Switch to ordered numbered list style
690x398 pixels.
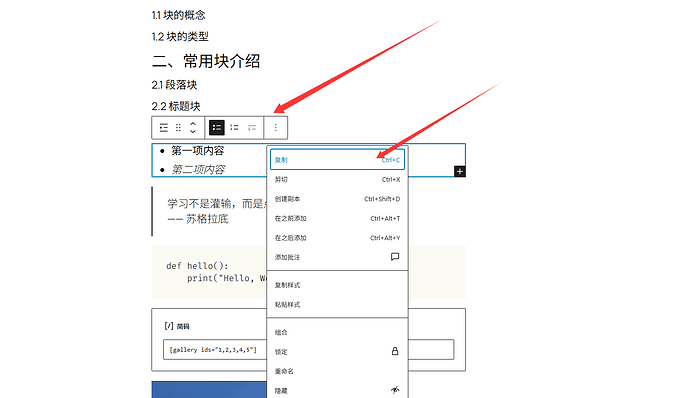[234, 128]
